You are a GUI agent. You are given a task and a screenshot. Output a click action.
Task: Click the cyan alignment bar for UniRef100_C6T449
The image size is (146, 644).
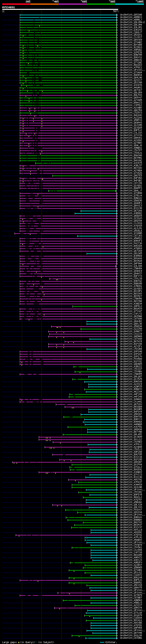click(x=103, y=339)
